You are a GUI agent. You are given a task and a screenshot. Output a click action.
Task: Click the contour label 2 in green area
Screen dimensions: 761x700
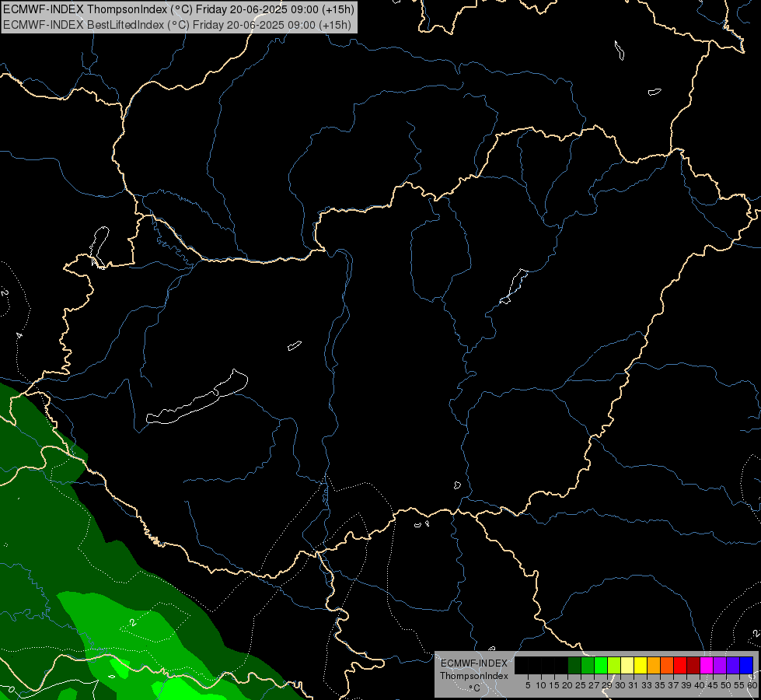[133, 622]
